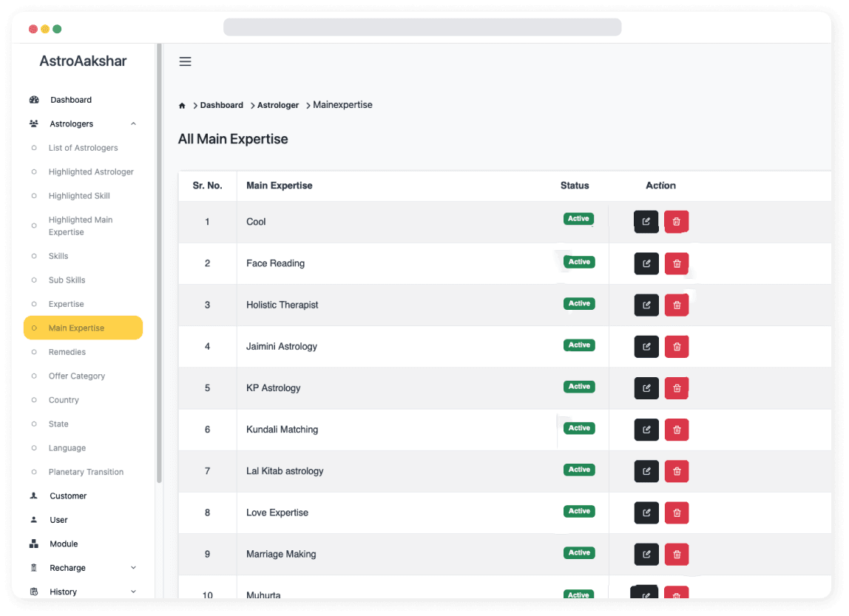Edit the Cool expertise entry
Viewport: 849px width, 616px height.
click(x=645, y=221)
